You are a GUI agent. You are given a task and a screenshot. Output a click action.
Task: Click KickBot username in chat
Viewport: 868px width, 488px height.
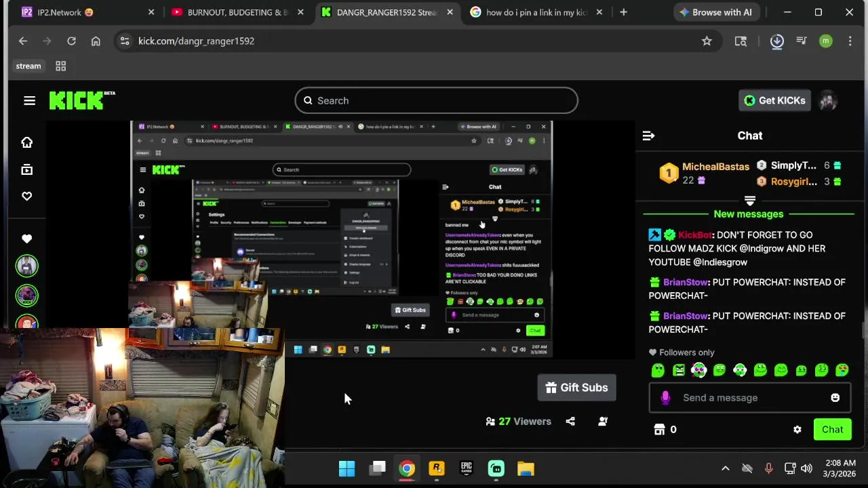[695, 235]
